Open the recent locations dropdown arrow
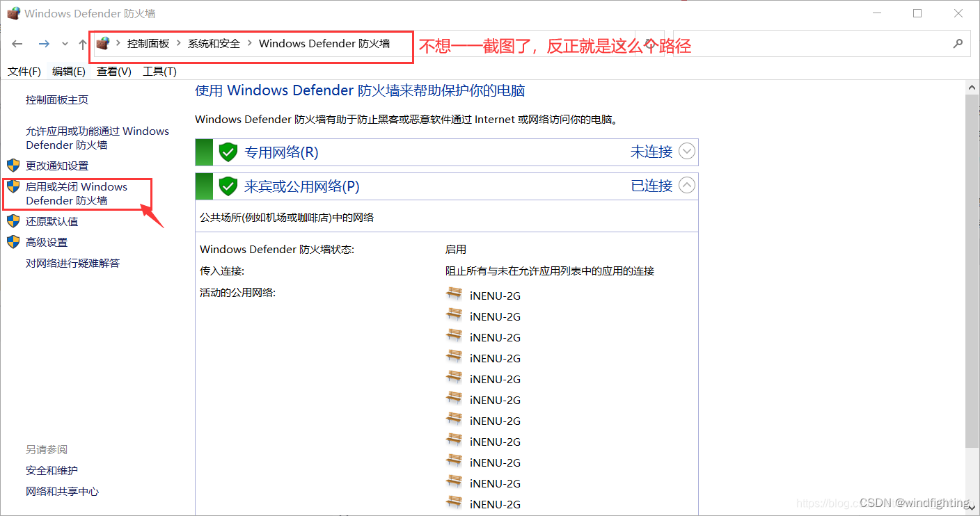Viewport: 980px width, 516px height. pos(65,44)
